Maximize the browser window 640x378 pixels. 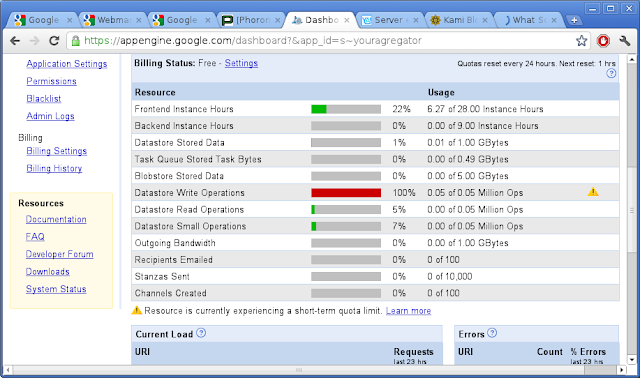[610, 8]
